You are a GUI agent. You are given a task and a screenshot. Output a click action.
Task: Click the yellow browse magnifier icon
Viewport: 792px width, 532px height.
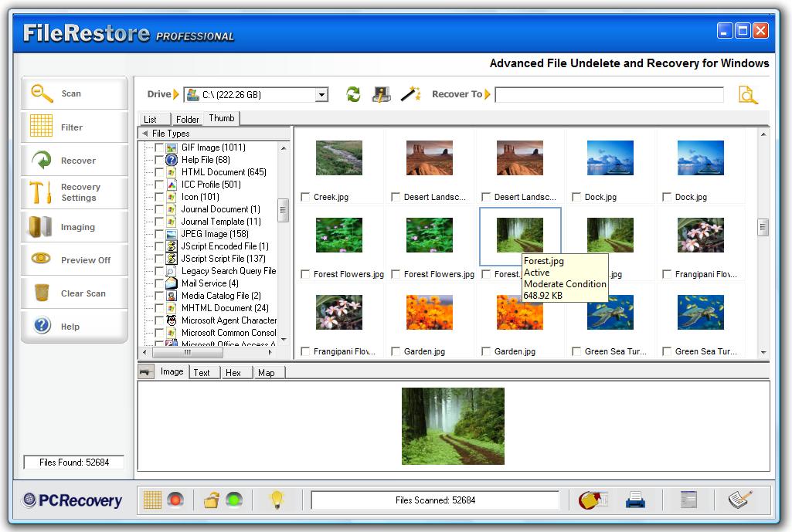(748, 95)
